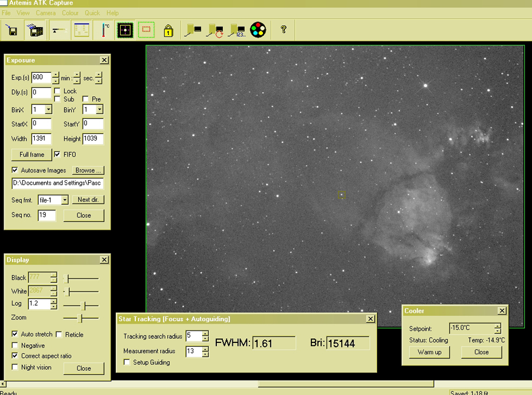532x395 pixels.
Task: Expand the BinY dropdown
Action: tap(99, 110)
